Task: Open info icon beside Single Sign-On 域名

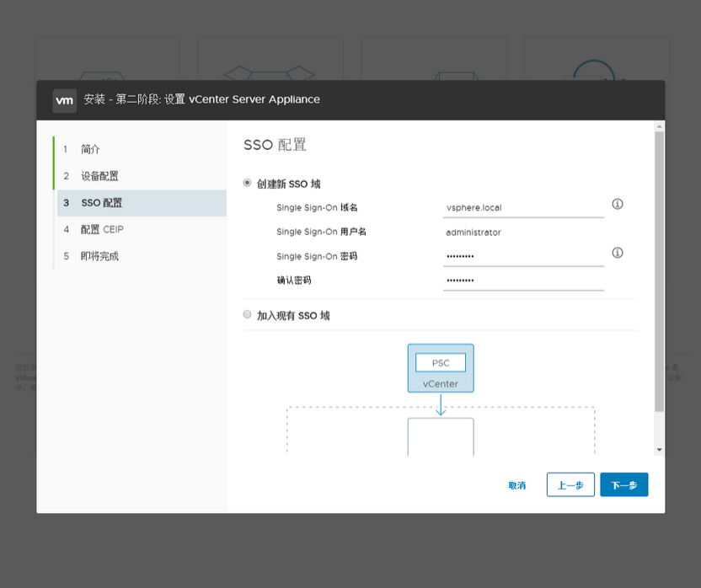Action: point(618,204)
